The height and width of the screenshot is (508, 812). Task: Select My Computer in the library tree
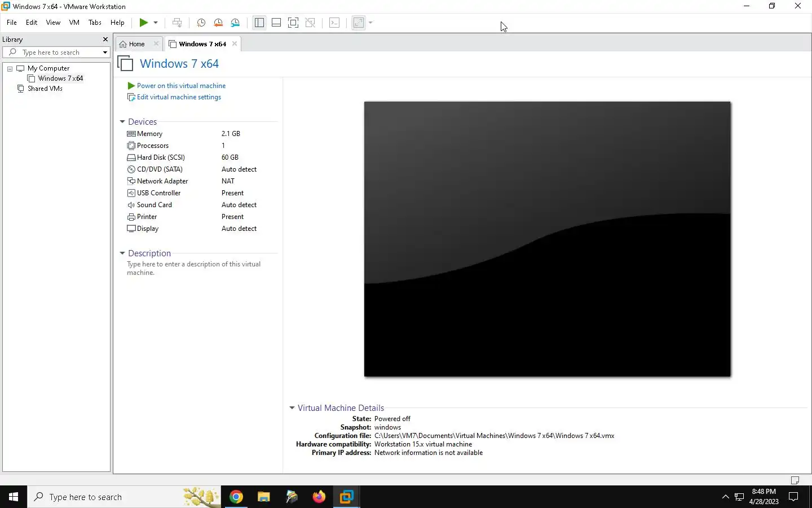tap(48, 68)
